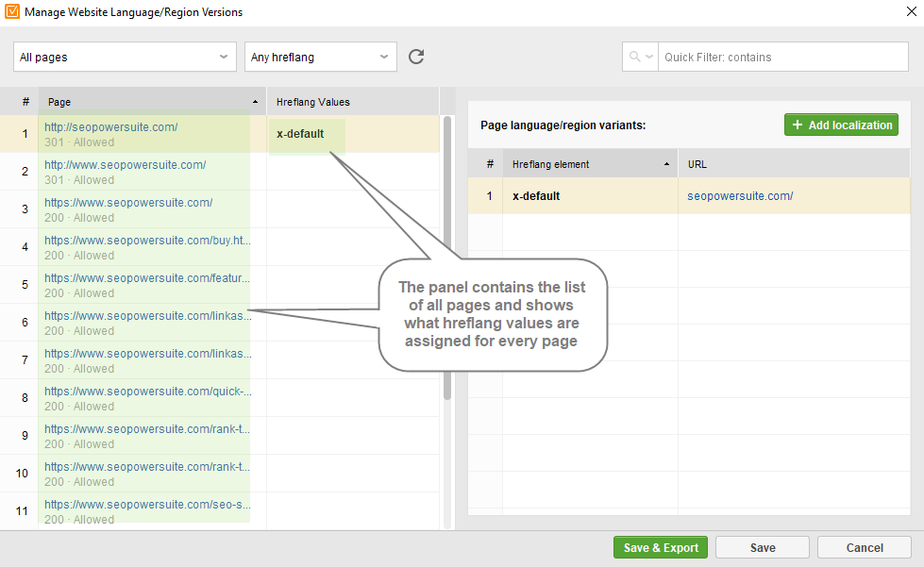Click row number 4 in the pages list
Screen dimensions: 924x567
click(25, 246)
